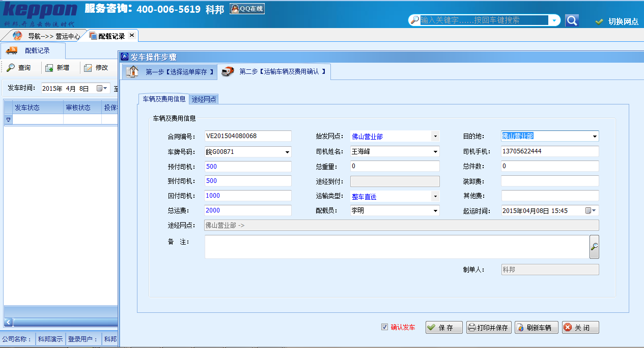This screenshot has height=348, width=644.
Task: Open the remark lookup magnifier button
Action: [594, 247]
